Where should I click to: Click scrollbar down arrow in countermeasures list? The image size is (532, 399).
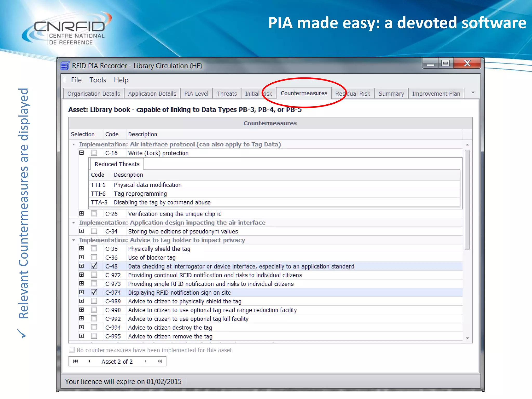467,338
